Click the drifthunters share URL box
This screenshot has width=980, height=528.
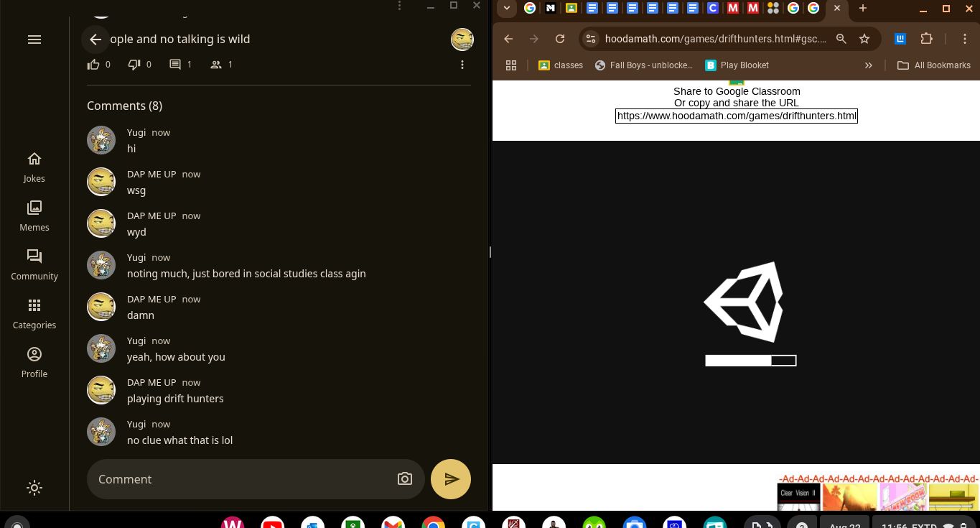pyautogui.click(x=737, y=116)
